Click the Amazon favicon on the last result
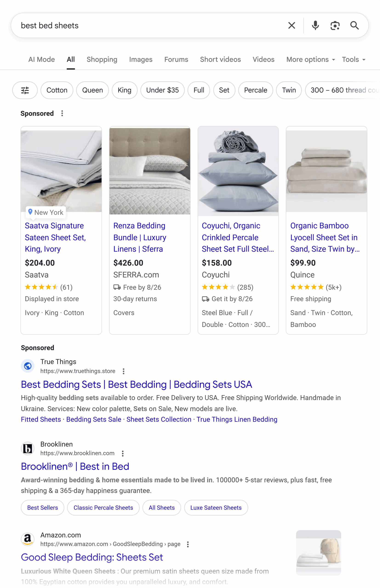Viewport: 380px width, 588px height. click(28, 540)
